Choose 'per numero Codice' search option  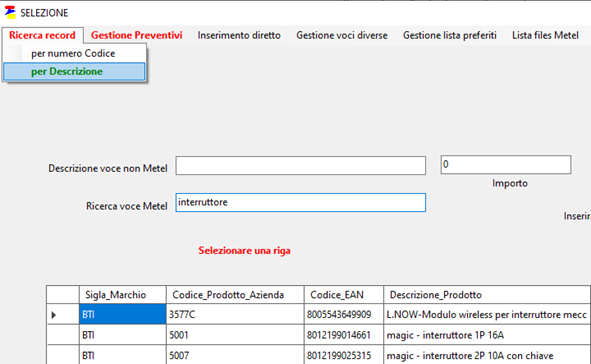pyautogui.click(x=74, y=54)
